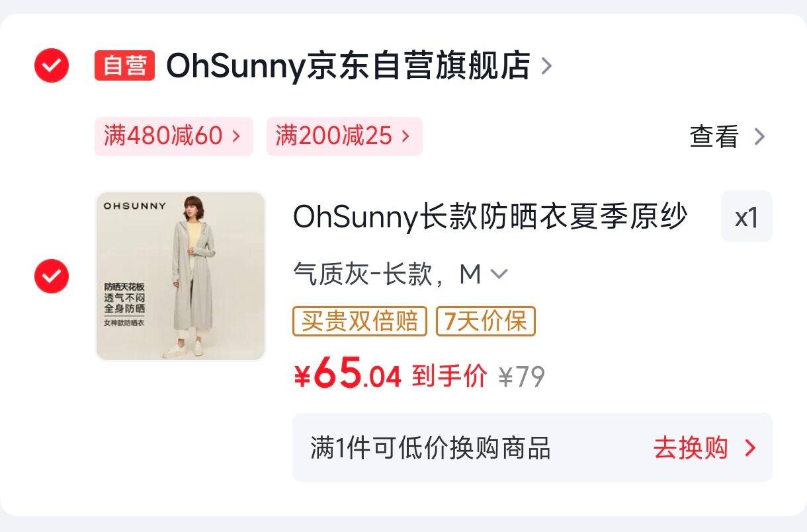Open the 满480减60 promotion tag

click(x=173, y=136)
